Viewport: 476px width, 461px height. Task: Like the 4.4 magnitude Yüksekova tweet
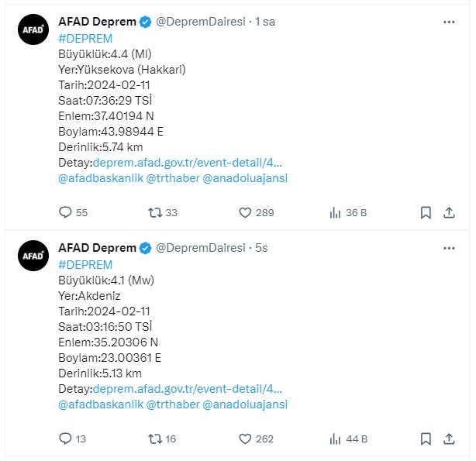(x=257, y=213)
